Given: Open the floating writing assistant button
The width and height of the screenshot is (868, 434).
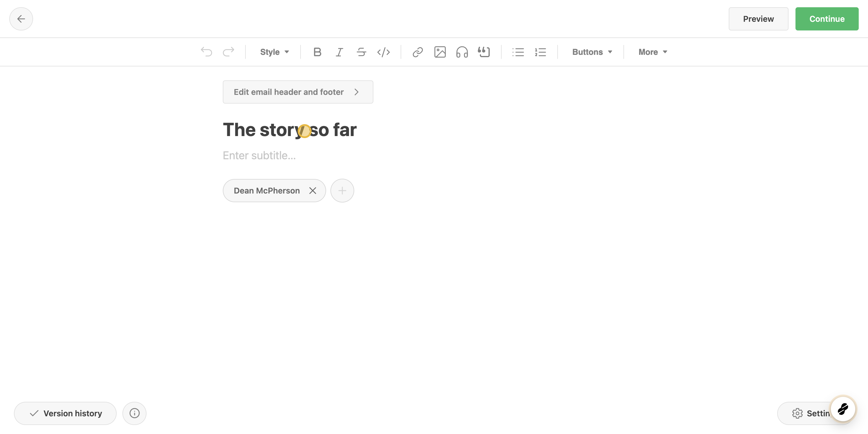Looking at the screenshot, I should coord(843,409).
